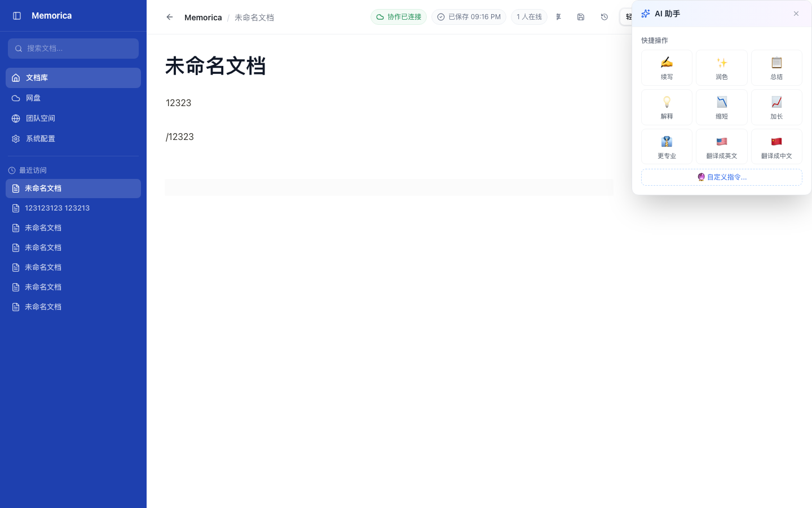This screenshot has width=812, height=508.
Task: Click the 快捷操作 label
Action: coord(655,41)
